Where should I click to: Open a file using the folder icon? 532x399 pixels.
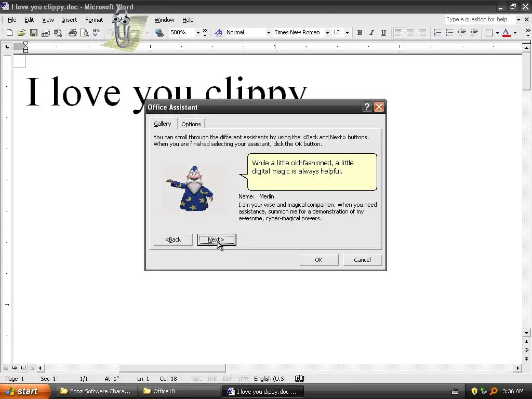21,33
